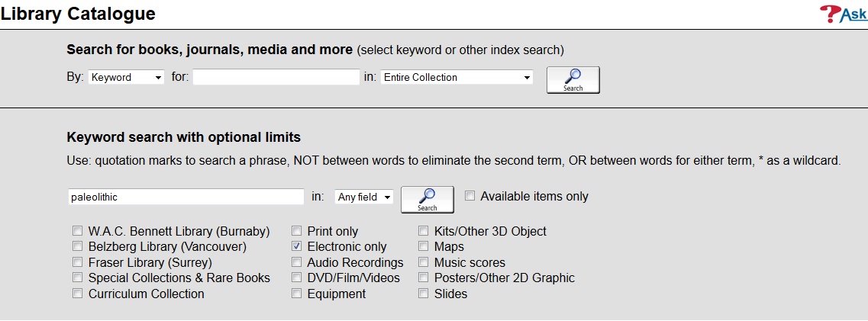The width and height of the screenshot is (868, 321).
Task: Open the Any field dropdown
Action: (363, 197)
